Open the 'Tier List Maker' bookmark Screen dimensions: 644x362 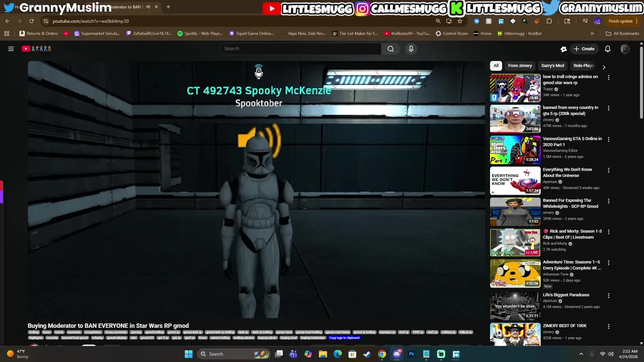tap(355, 34)
